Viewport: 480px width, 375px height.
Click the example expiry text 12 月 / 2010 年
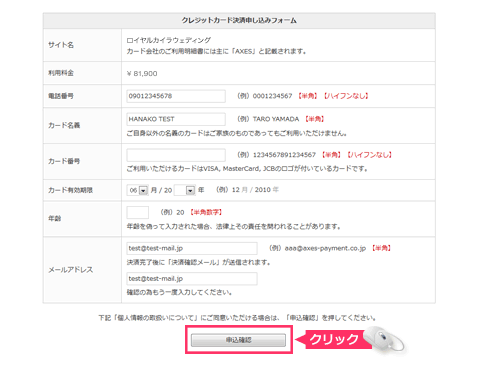255,190
